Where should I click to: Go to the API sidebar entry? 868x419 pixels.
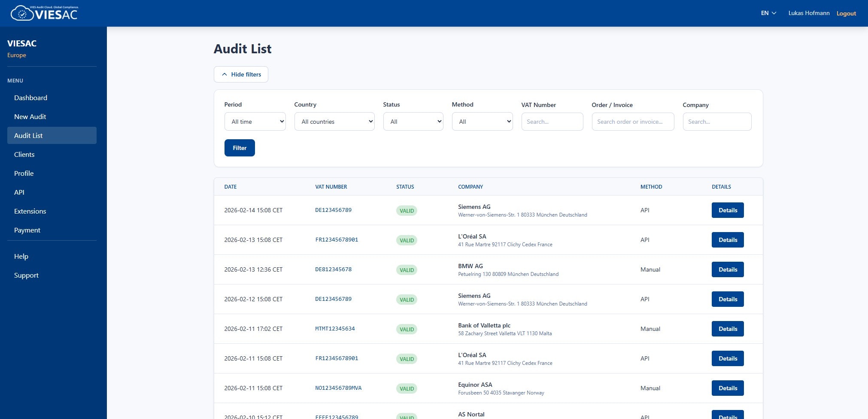point(19,192)
